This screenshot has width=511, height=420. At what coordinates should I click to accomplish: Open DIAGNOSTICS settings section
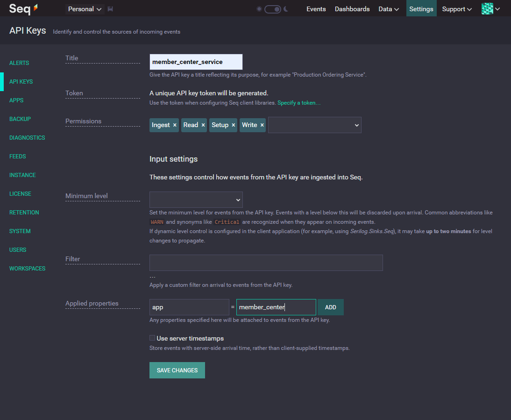point(27,138)
